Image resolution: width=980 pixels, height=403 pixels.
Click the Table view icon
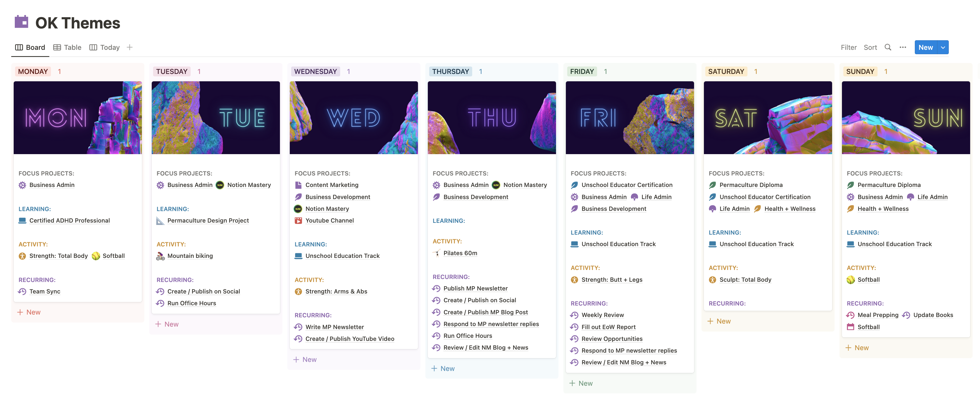(x=57, y=47)
